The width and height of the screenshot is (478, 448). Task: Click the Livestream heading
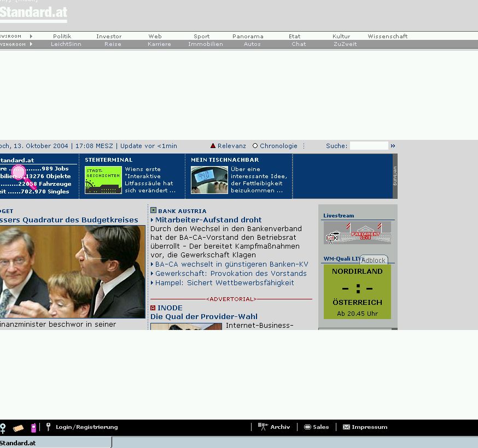point(339,216)
